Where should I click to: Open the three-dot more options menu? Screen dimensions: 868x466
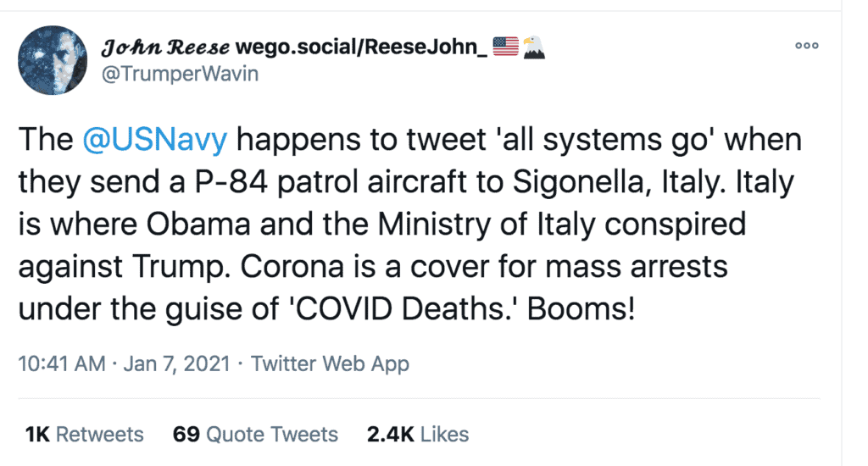(x=806, y=47)
